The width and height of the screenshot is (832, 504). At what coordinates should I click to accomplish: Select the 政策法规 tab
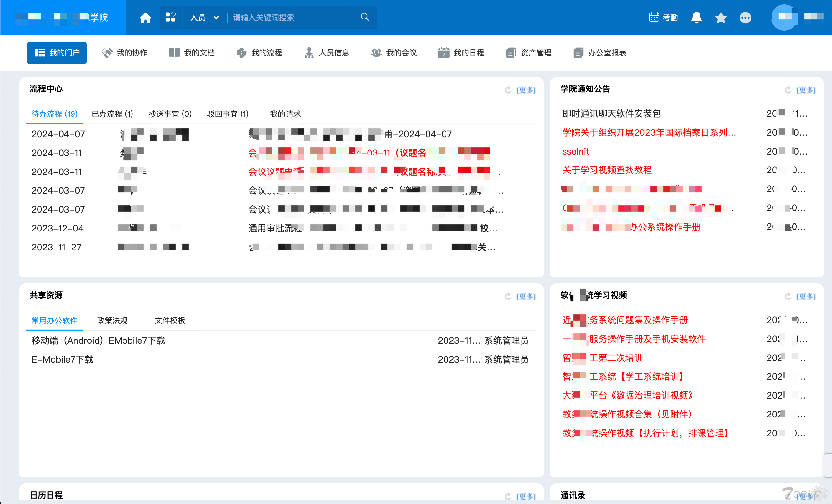tap(112, 320)
